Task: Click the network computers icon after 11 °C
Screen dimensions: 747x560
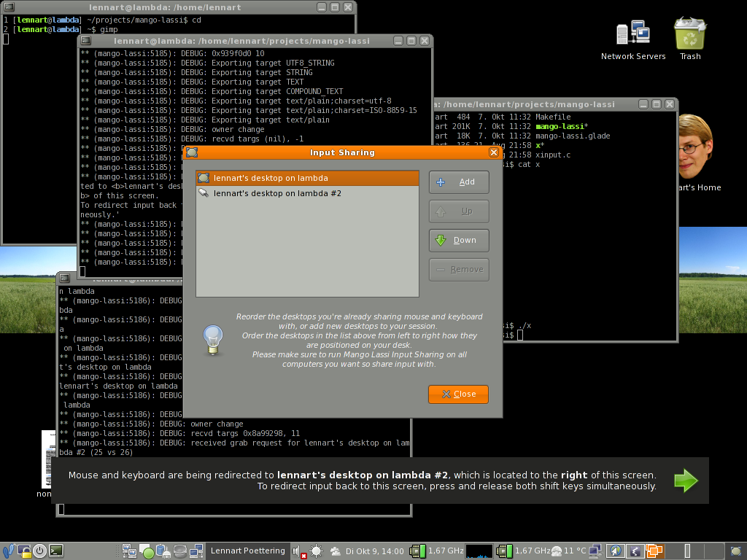Action: click(x=595, y=551)
